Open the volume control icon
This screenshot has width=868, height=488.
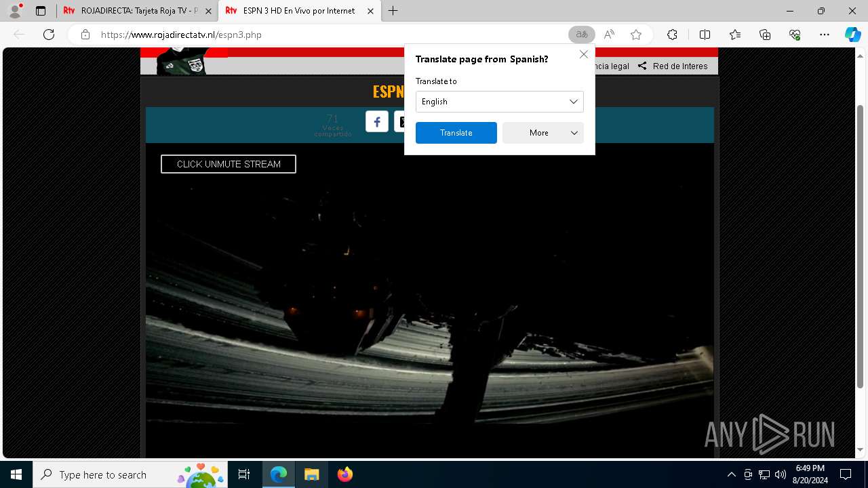(781, 474)
